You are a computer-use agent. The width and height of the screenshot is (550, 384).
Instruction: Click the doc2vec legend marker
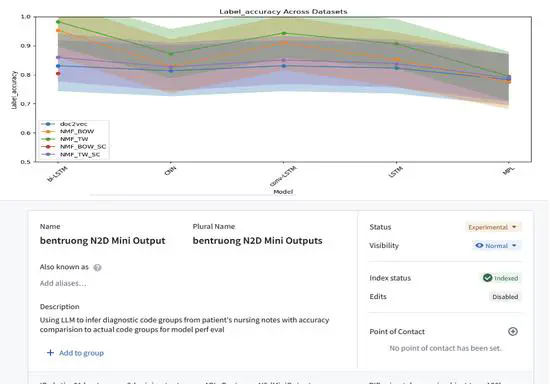(x=48, y=124)
